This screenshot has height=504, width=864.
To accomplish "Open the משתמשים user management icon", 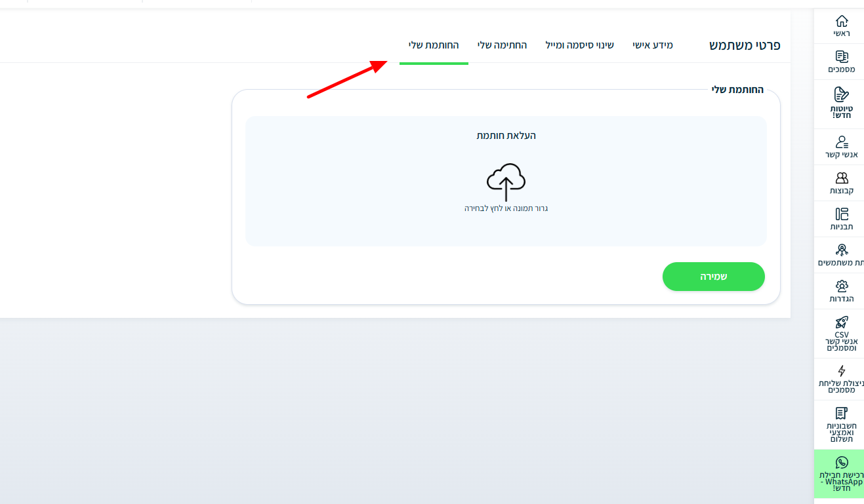I will coord(842,250).
